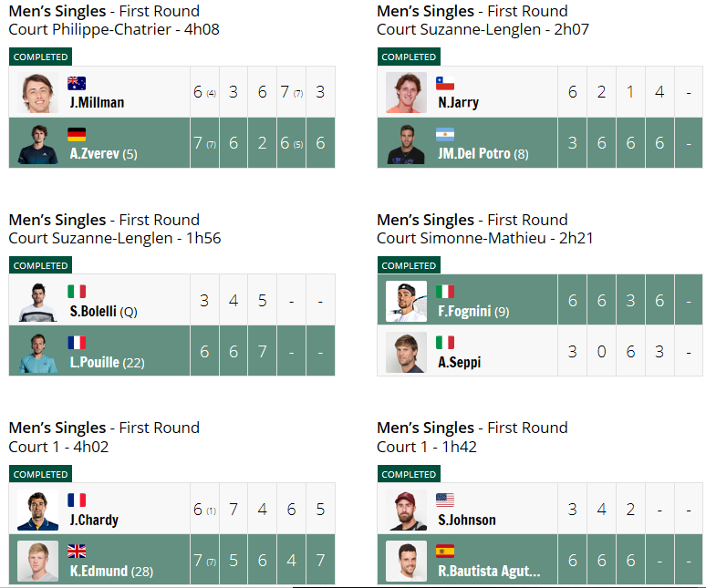Open the A.Zverev (5) player link
Image resolution: width=706 pixels, height=588 pixels.
104,154
